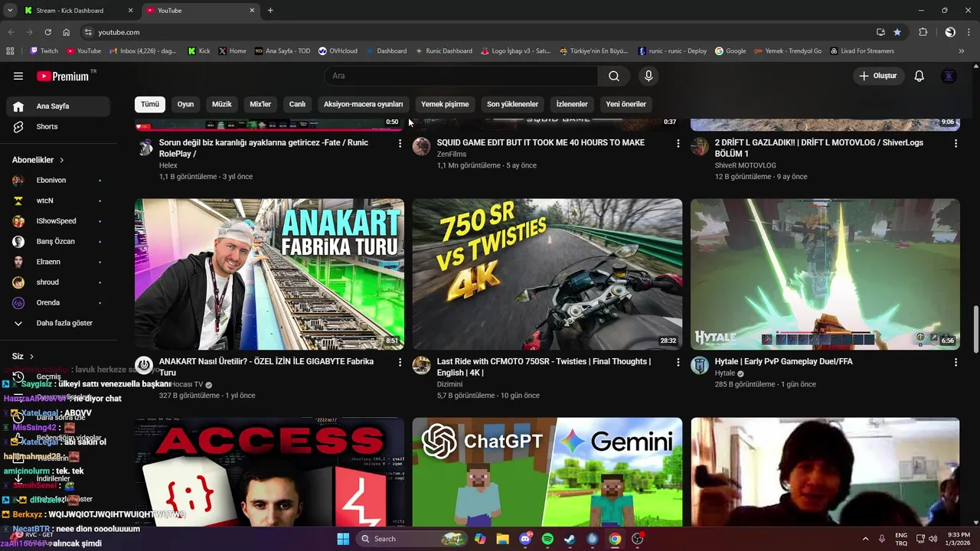
Task: Click the YouTube Premium logo
Action: [x=63, y=76]
